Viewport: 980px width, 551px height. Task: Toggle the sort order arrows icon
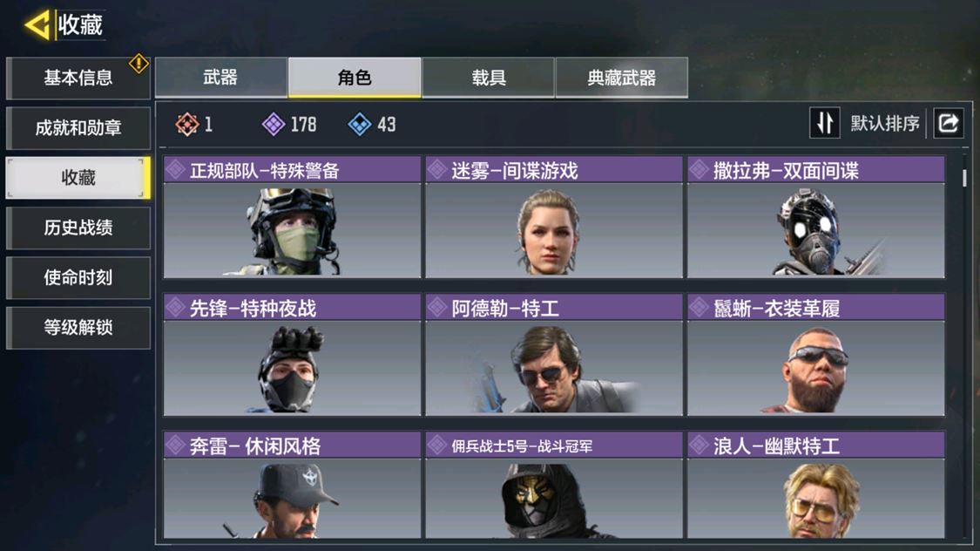(824, 123)
